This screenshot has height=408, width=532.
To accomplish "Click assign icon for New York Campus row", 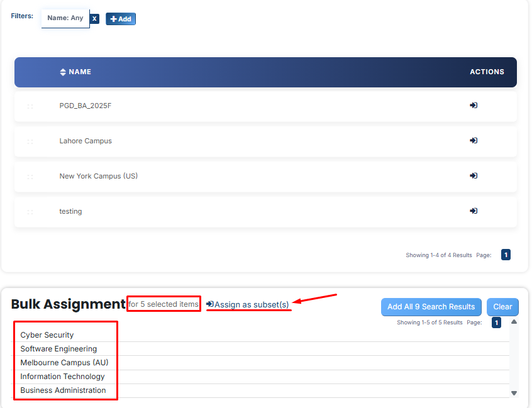I will click(x=474, y=175).
